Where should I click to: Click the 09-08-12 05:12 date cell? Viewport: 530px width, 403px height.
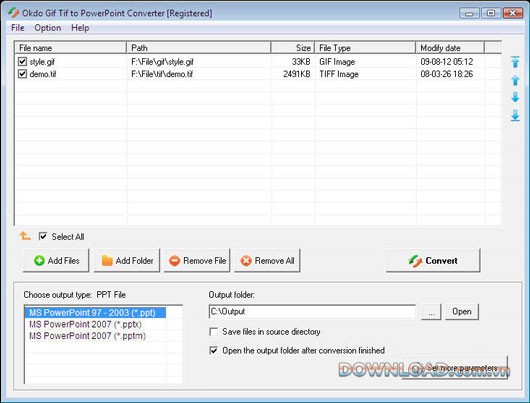[x=447, y=62]
